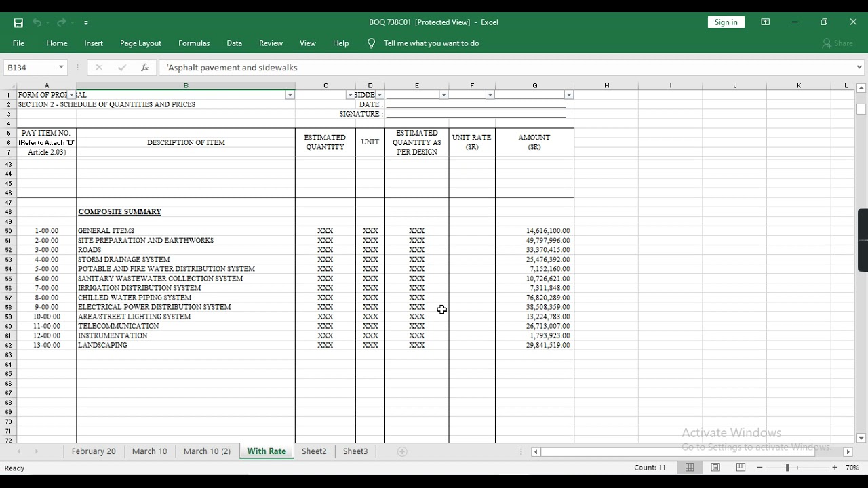
Task: Switch to February 20 sheet tab
Action: point(94,451)
